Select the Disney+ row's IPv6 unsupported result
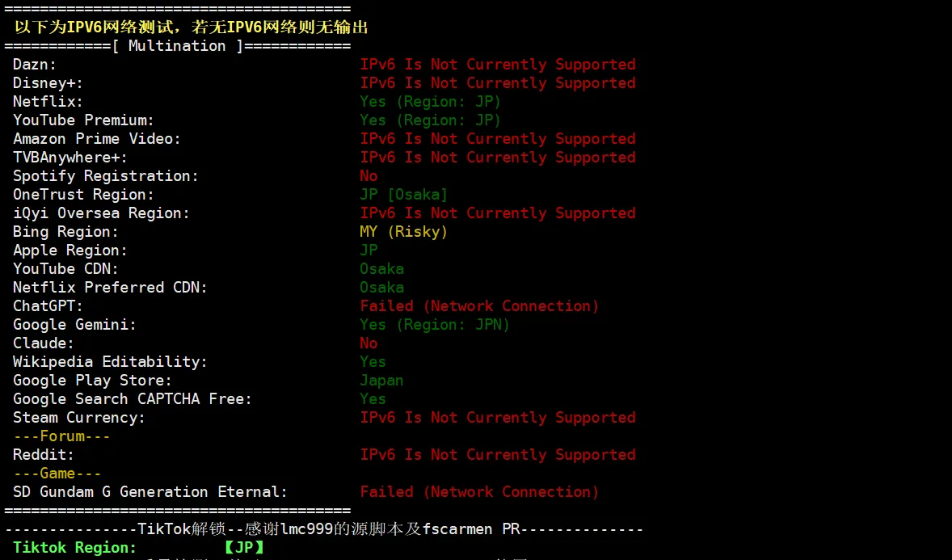Viewport: 952px width, 560px height. pyautogui.click(x=498, y=83)
